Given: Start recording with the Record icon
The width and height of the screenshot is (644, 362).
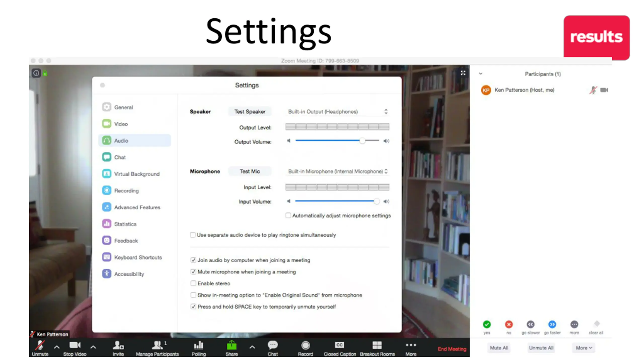Looking at the screenshot, I should (x=305, y=345).
